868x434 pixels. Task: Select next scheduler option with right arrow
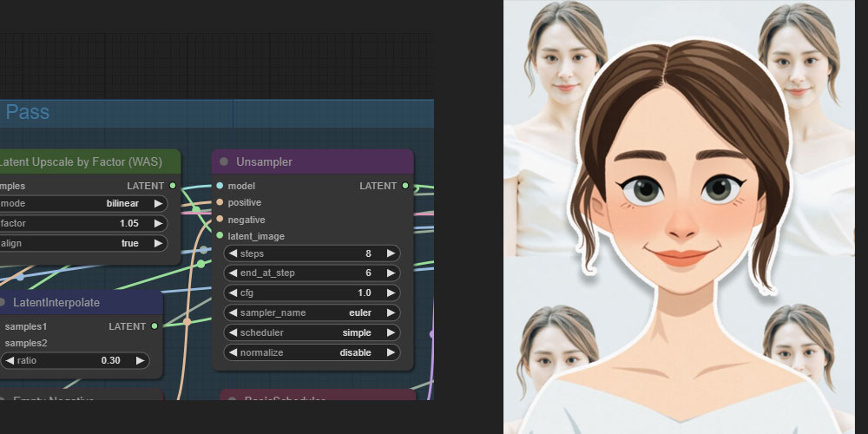(391, 332)
